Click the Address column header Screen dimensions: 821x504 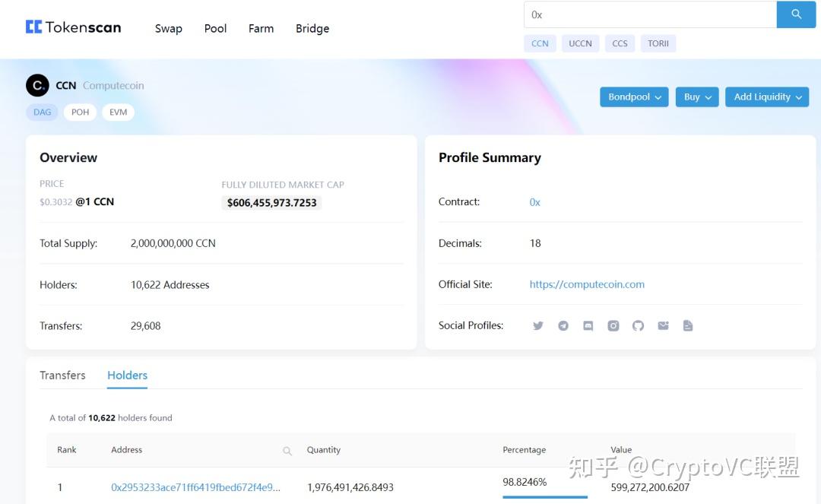point(127,449)
